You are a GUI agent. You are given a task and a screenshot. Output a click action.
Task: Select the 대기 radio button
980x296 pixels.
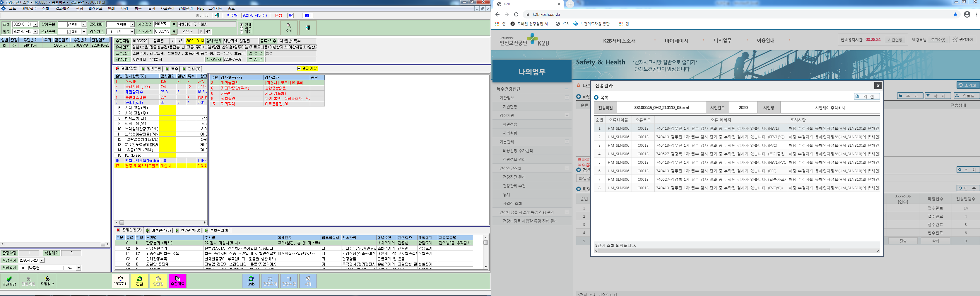click(x=242, y=32)
